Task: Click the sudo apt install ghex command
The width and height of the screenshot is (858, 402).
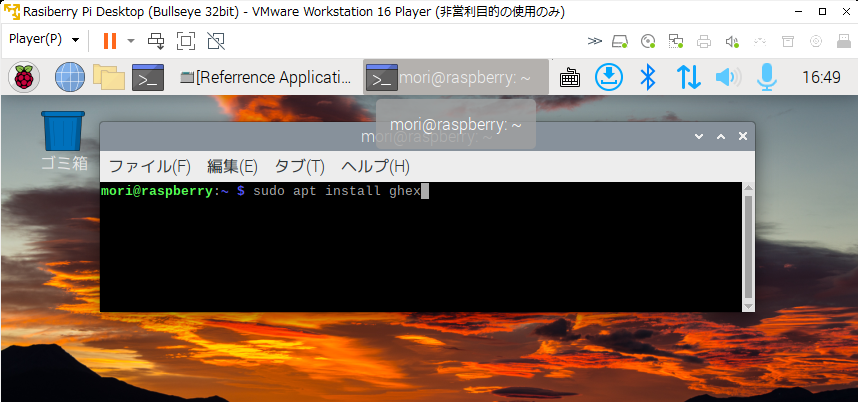Action: (337, 191)
